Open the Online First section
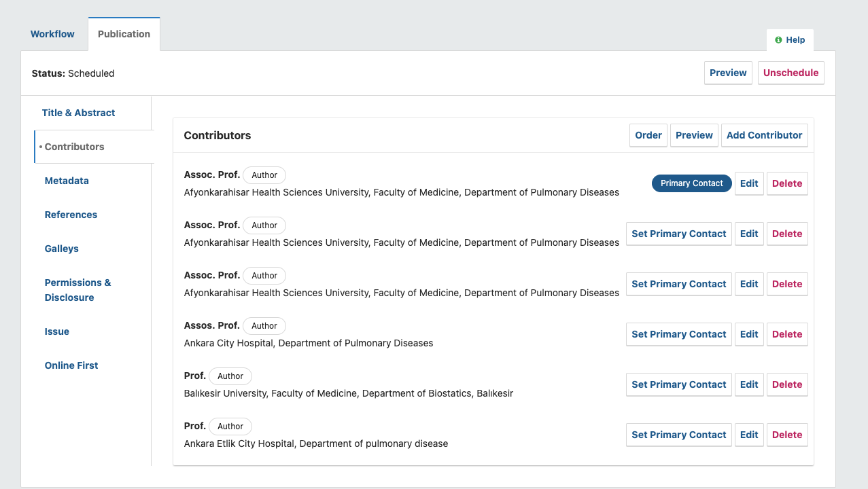Image resolution: width=868 pixels, height=489 pixels. click(71, 365)
